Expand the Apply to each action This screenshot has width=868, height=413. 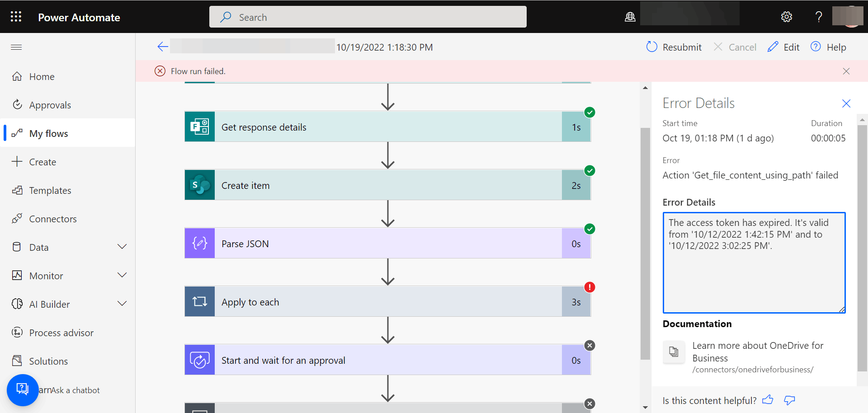coord(387,302)
